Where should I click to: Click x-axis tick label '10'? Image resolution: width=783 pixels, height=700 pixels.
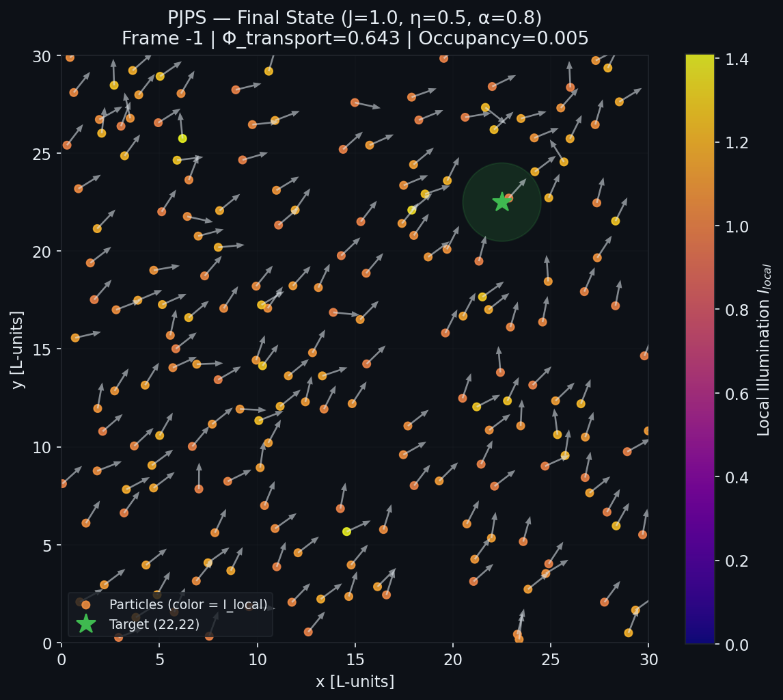coord(257,660)
